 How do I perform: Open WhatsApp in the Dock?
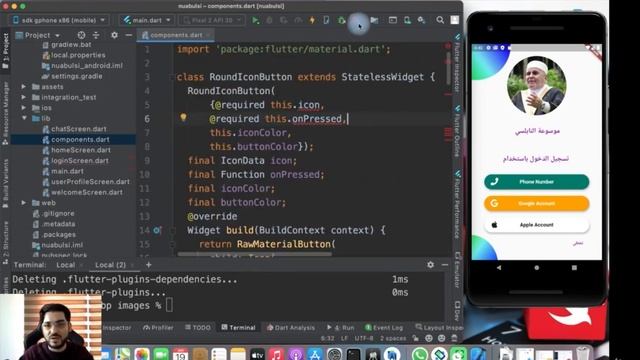(x=420, y=353)
